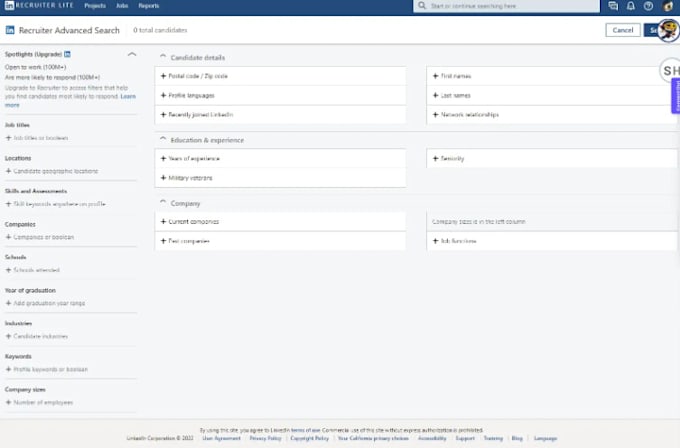This screenshot has height=448, width=680.
Task: Open the Blog footer link
Action: pos(517,438)
